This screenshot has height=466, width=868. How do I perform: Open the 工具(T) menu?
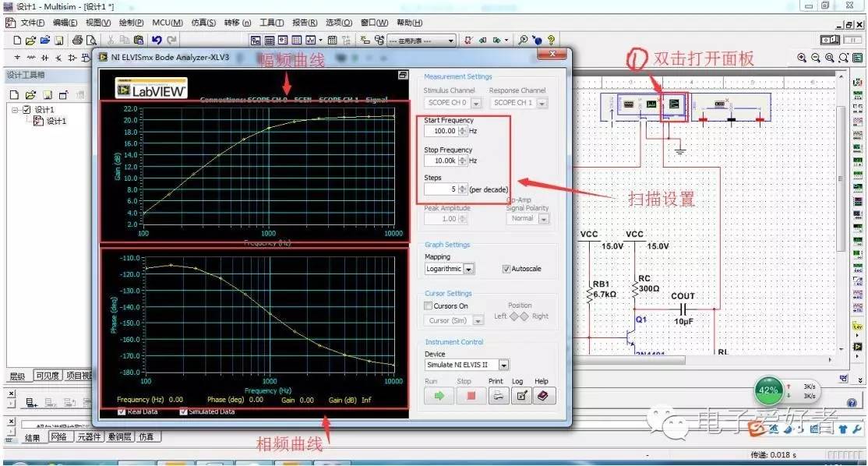click(271, 23)
